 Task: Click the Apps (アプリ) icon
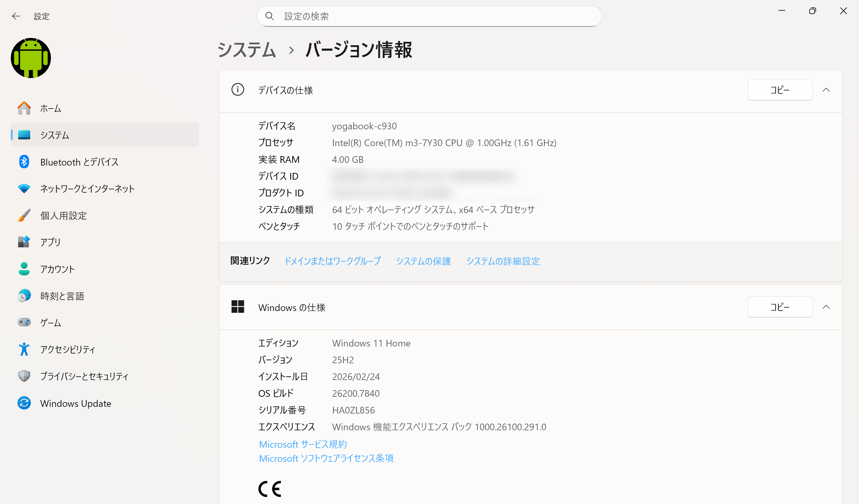(24, 242)
